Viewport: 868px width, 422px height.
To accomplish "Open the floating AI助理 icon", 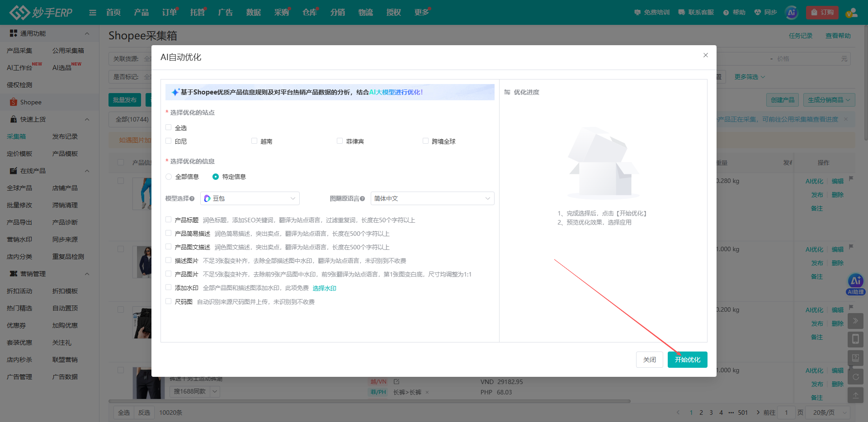I will [x=856, y=285].
